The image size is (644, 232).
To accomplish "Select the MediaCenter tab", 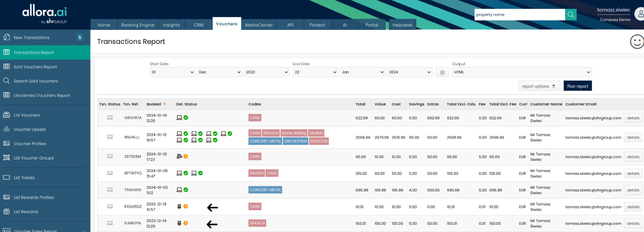I will (x=259, y=25).
